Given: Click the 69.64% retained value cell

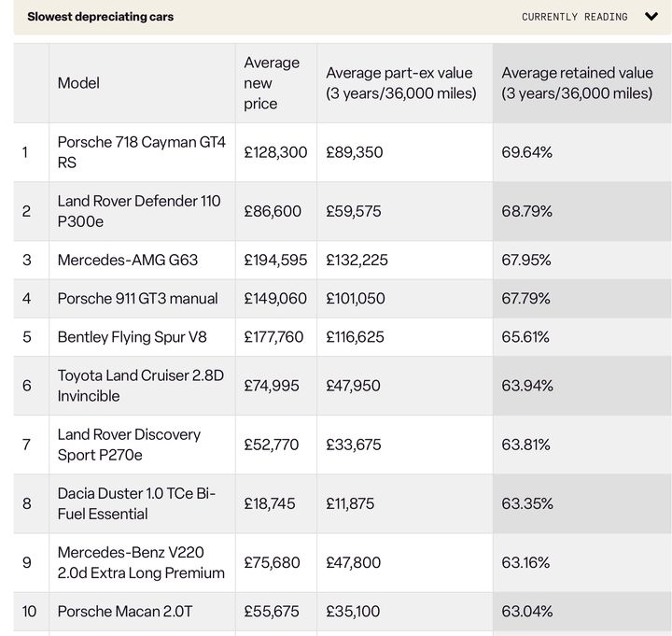Looking at the screenshot, I should coord(582,152).
